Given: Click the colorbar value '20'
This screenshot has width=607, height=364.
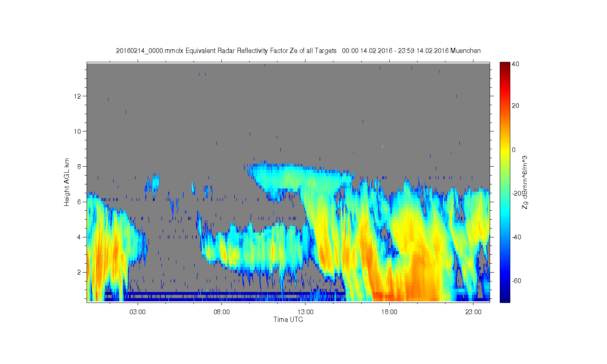Looking at the screenshot, I should click(x=516, y=106).
